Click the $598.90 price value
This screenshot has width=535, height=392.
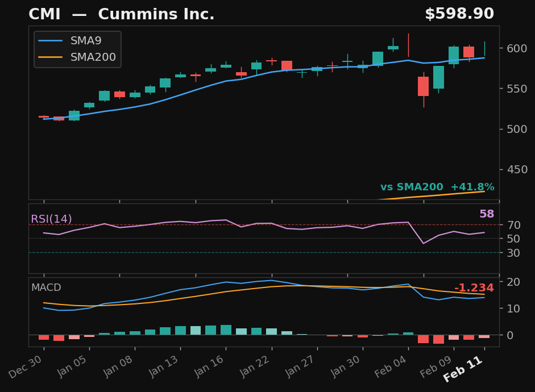tap(459, 14)
